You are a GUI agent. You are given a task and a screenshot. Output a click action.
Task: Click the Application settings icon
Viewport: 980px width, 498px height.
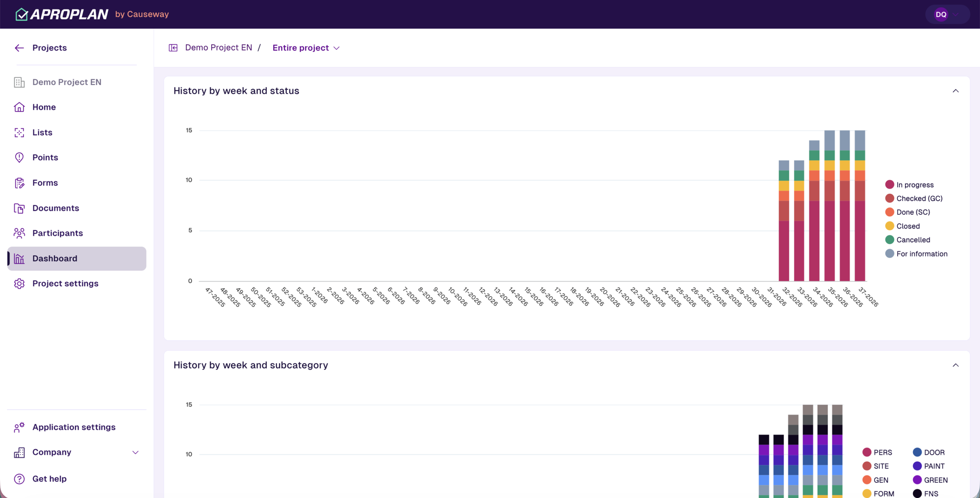(x=19, y=427)
